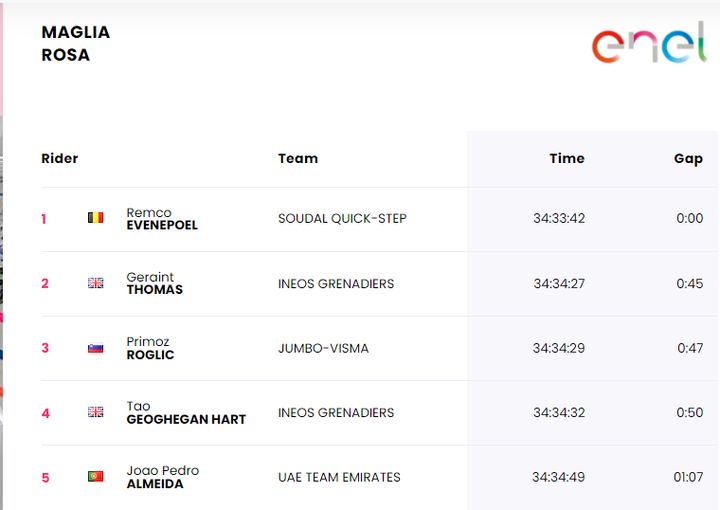Image resolution: width=720 pixels, height=510 pixels.
Task: Open the UAE Team Emirates entry
Action: (339, 477)
